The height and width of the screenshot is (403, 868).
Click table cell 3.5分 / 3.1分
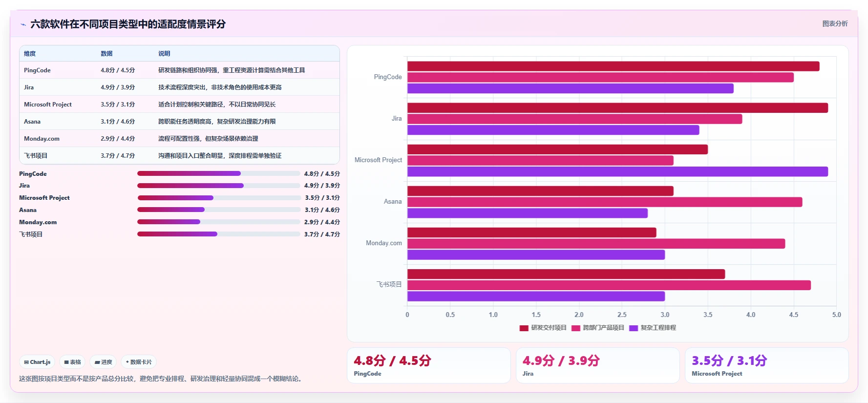point(118,105)
